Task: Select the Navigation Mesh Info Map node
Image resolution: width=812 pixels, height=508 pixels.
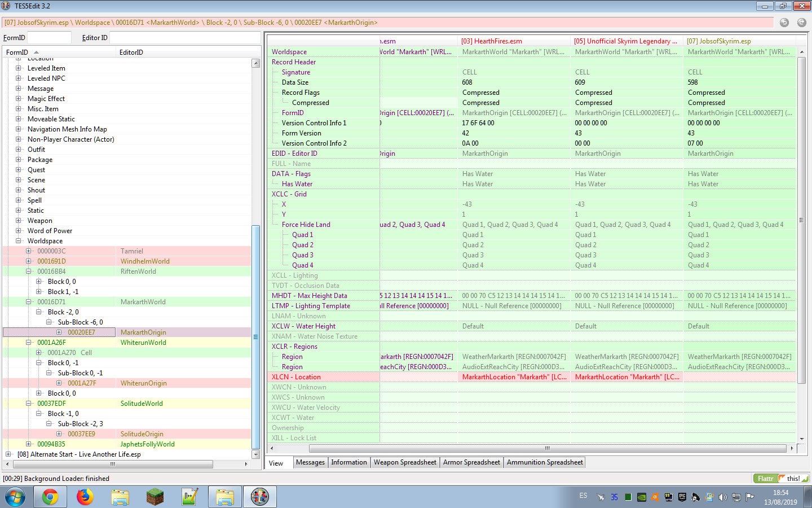Action: click(x=67, y=129)
